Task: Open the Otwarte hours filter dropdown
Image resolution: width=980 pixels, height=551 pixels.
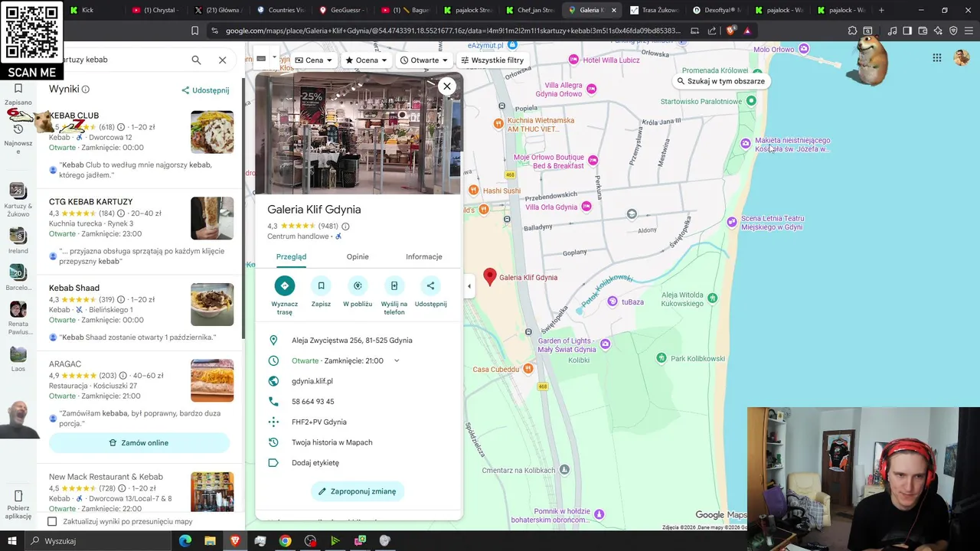Action: coord(423,60)
